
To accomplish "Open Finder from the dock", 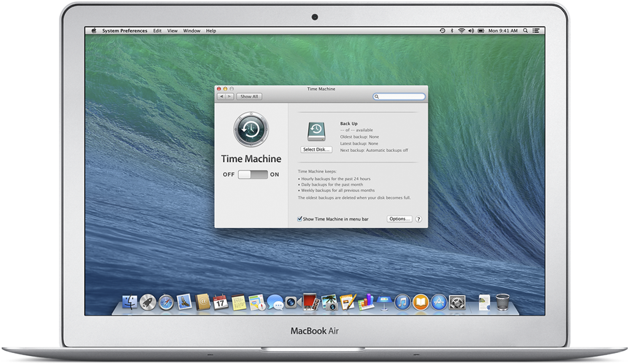I will pos(130,302).
